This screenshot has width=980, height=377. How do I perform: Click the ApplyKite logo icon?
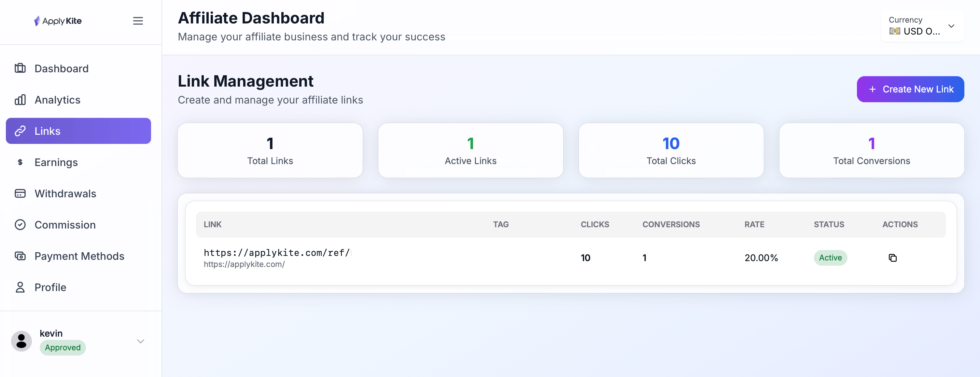(x=37, y=21)
